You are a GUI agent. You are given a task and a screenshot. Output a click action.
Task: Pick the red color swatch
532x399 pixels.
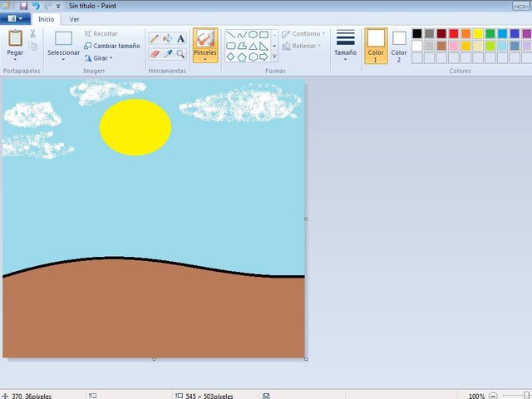click(x=454, y=33)
